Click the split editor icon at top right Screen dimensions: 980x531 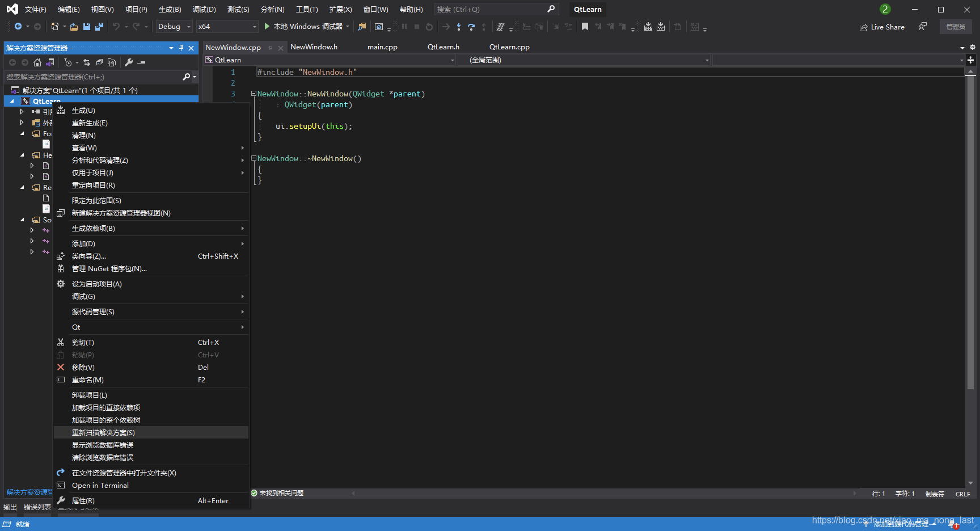click(x=971, y=60)
